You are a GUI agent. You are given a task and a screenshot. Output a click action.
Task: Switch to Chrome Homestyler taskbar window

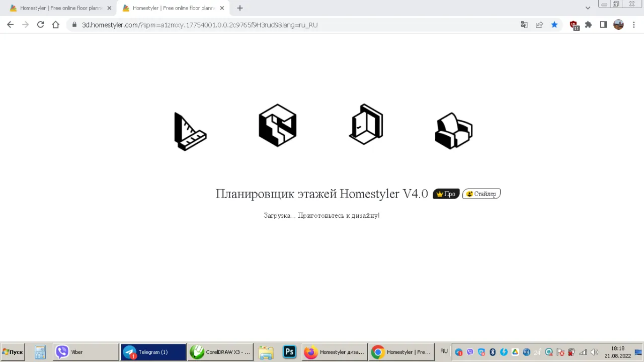coord(401,352)
